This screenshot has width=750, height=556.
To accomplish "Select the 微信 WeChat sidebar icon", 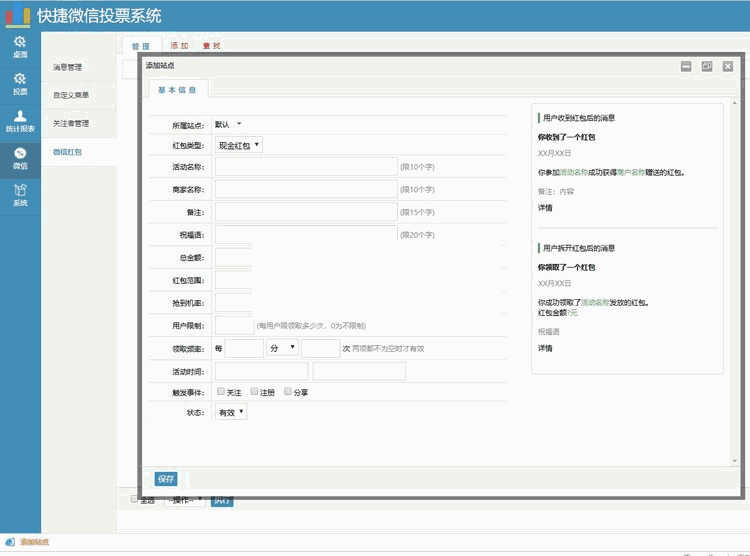I will point(19,157).
